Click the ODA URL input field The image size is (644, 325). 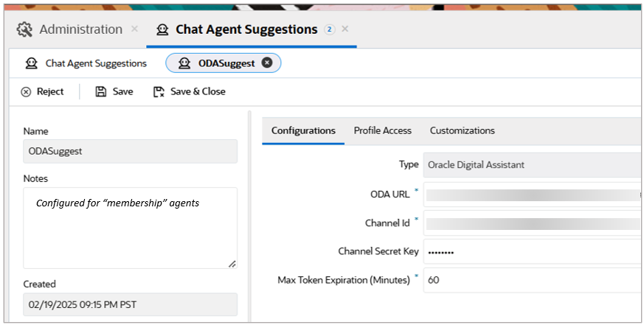531,195
